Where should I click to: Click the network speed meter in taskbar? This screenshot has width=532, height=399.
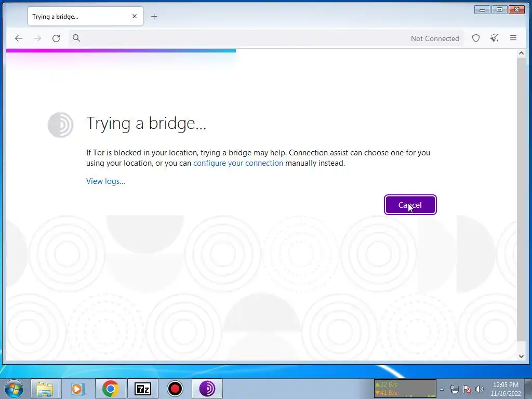click(x=405, y=389)
